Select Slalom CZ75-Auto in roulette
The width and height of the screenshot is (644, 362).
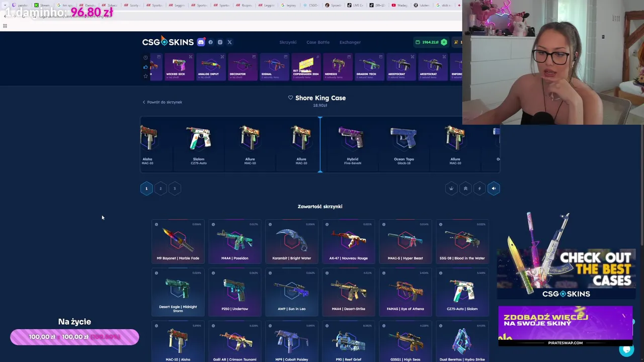199,145
